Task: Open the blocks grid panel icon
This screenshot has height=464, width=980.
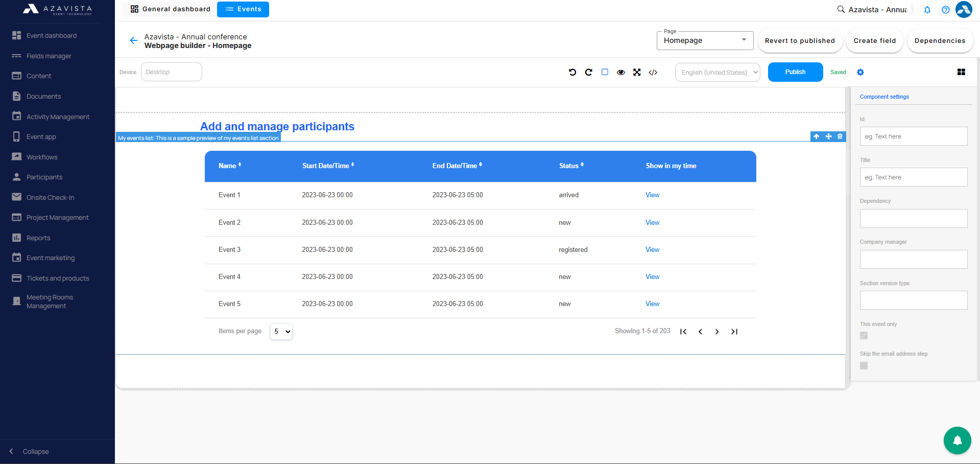Action: (961, 72)
